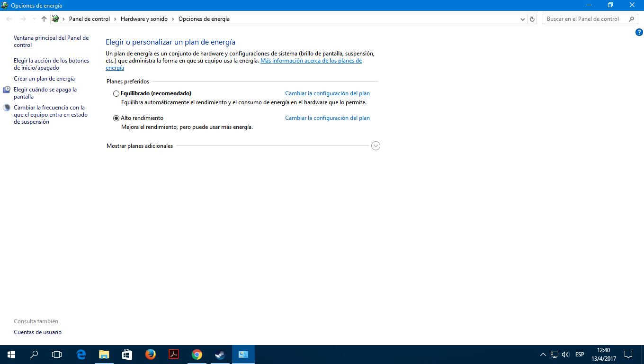Open the recent locations dropdown arrow
The image size is (644, 364).
[x=34, y=19]
